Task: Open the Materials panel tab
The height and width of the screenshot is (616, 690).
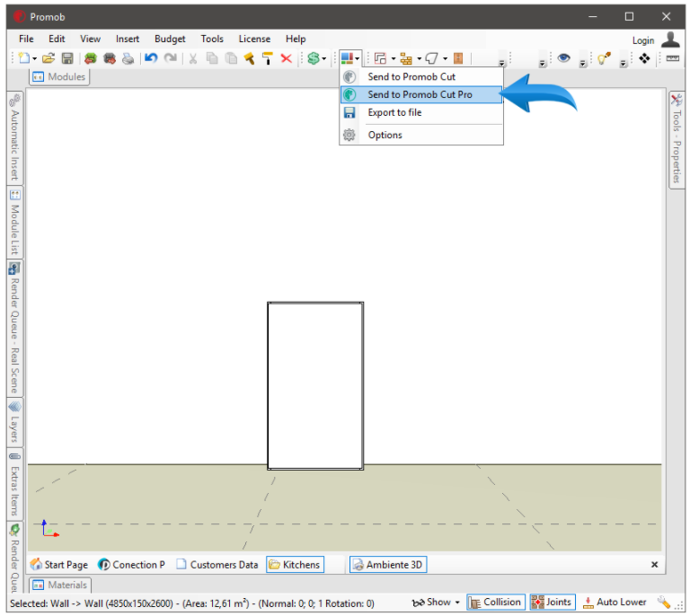Action: 60,585
